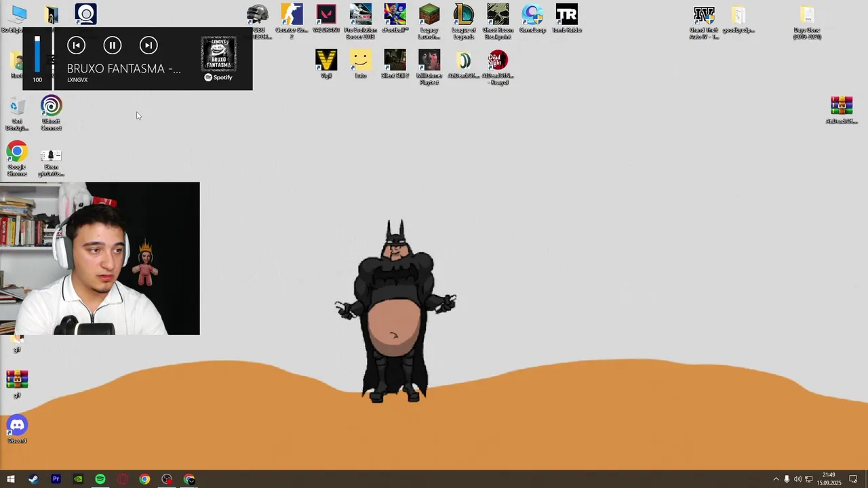868x488 pixels.
Task: Skip to previous track in media overlay
Action: pos(76,45)
